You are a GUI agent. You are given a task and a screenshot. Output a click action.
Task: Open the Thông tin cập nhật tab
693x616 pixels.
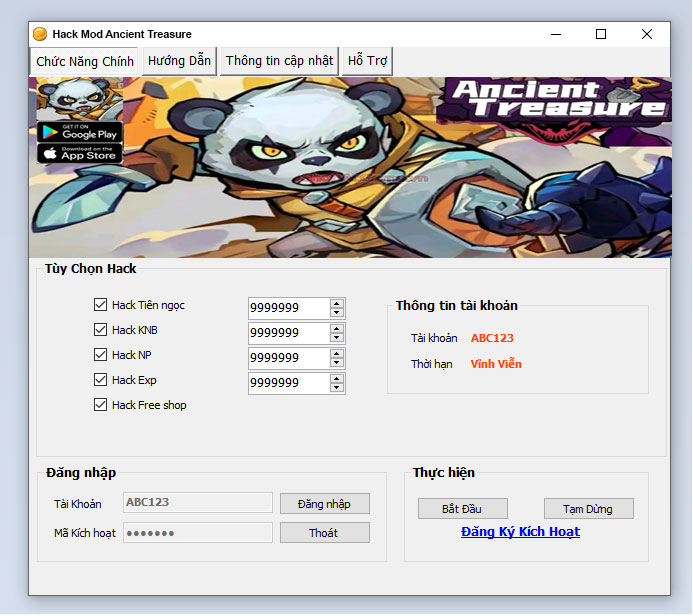pyautogui.click(x=279, y=61)
